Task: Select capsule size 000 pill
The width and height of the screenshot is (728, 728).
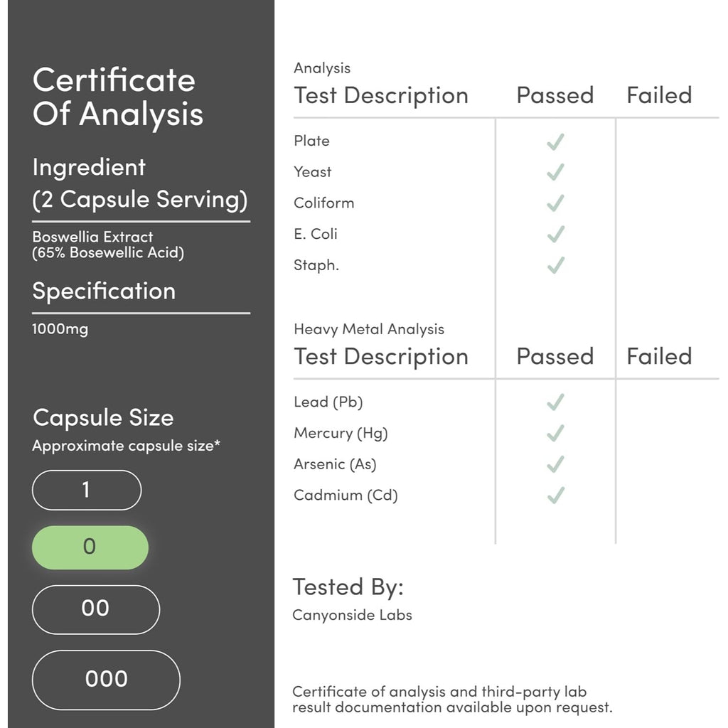Action: point(107,680)
